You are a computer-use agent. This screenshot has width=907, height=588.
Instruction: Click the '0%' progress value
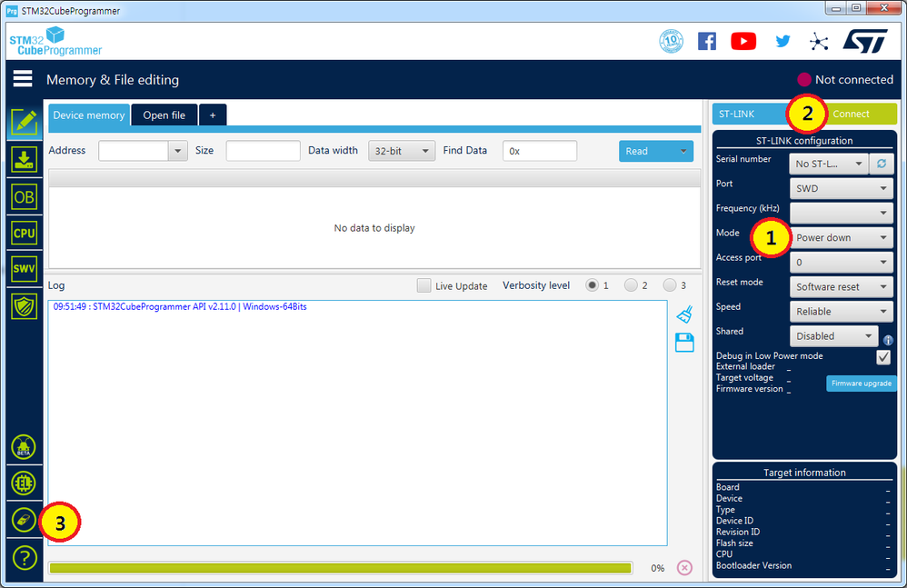click(x=658, y=568)
